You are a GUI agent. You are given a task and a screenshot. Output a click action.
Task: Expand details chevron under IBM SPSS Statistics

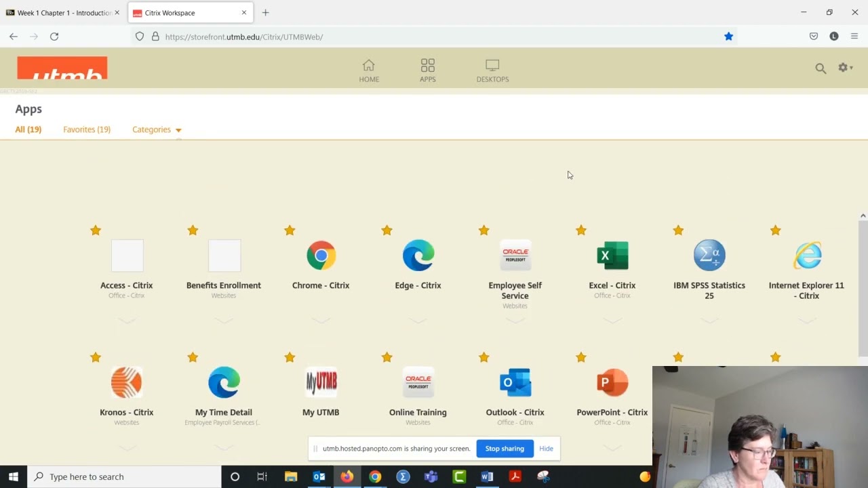[x=709, y=321]
